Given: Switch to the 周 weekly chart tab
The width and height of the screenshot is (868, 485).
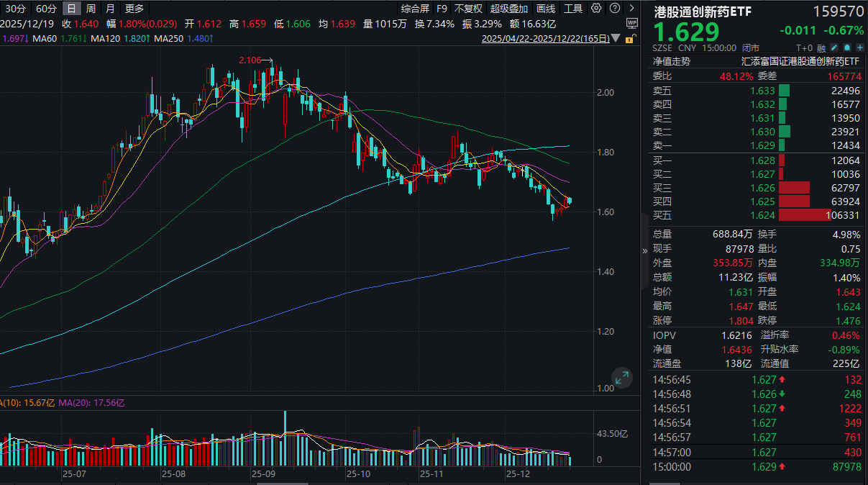Looking at the screenshot, I should [91, 8].
